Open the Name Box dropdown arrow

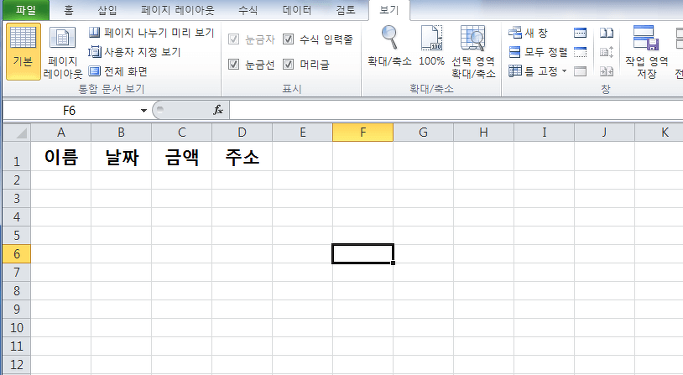[x=143, y=111]
